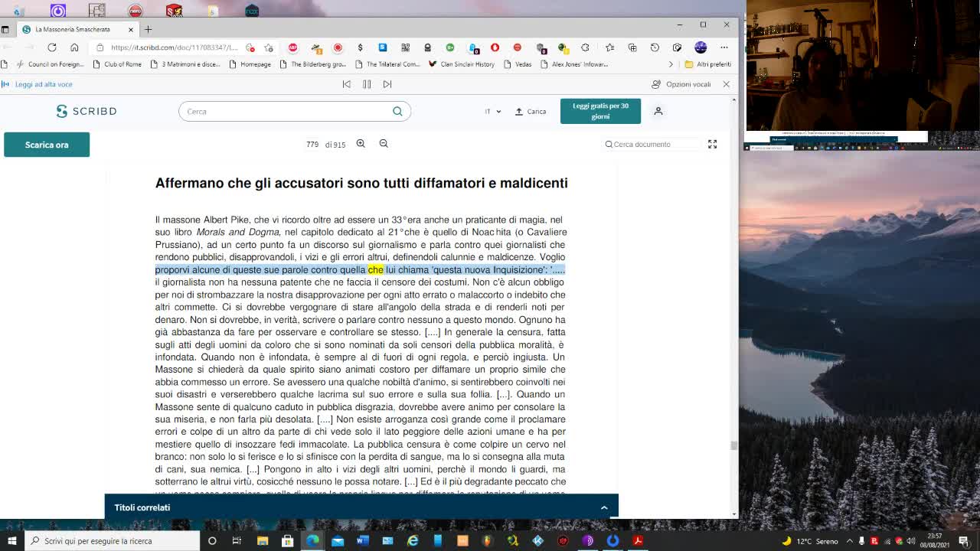The height and width of the screenshot is (551, 980).
Task: Click the page vertical scrollbar thumb
Action: pyautogui.click(x=734, y=445)
